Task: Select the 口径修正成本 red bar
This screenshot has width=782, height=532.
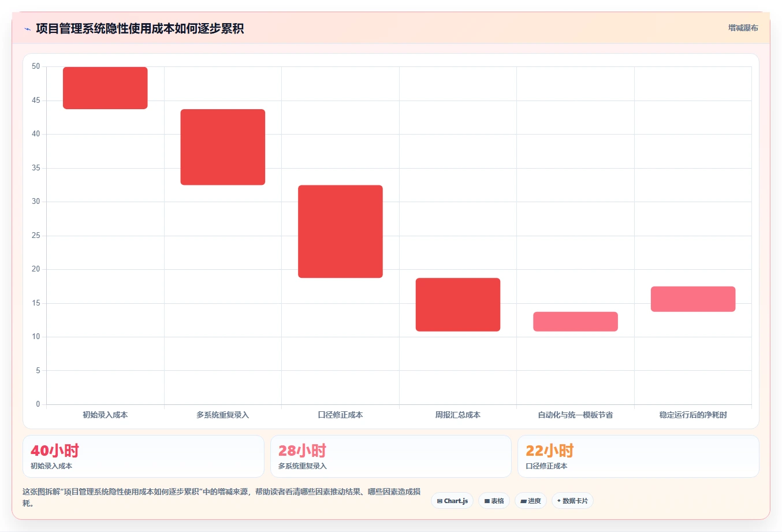Action: point(340,231)
